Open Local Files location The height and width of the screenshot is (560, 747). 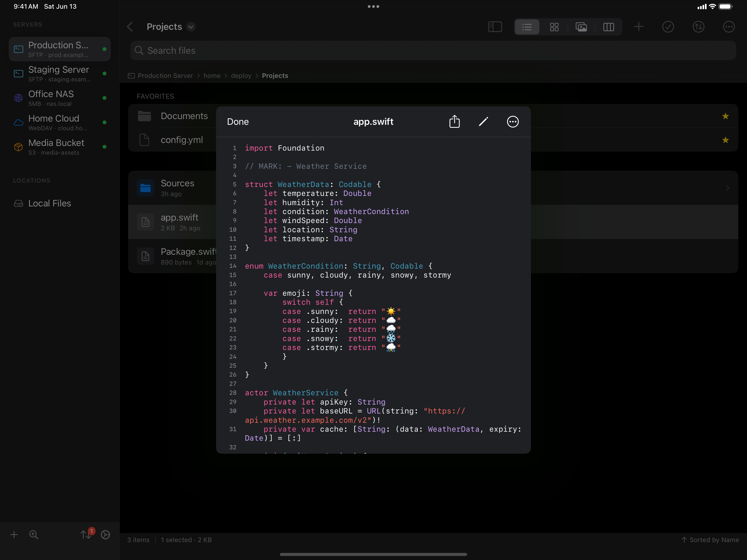(x=60, y=203)
